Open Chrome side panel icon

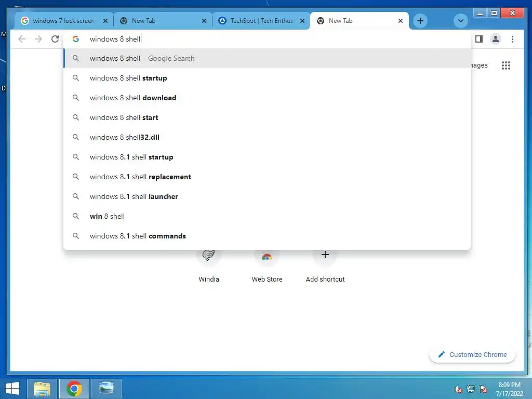(478, 39)
